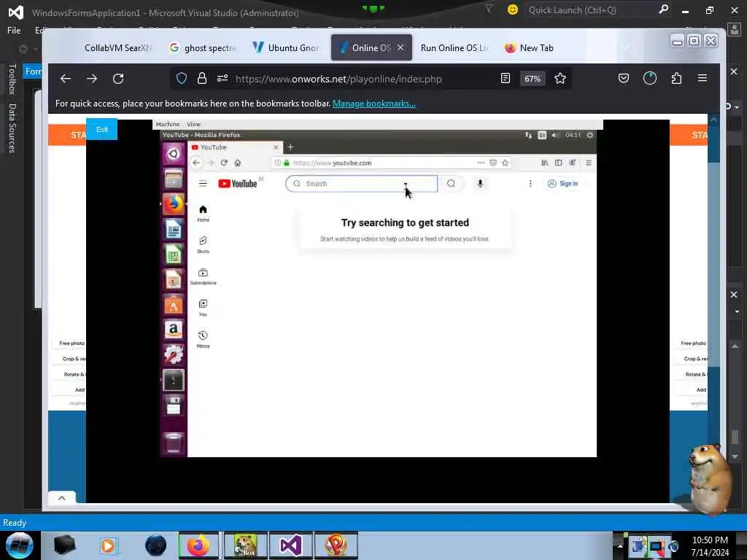Open outer Firefox hamburger menu
Screen dimensions: 747x560
click(703, 78)
